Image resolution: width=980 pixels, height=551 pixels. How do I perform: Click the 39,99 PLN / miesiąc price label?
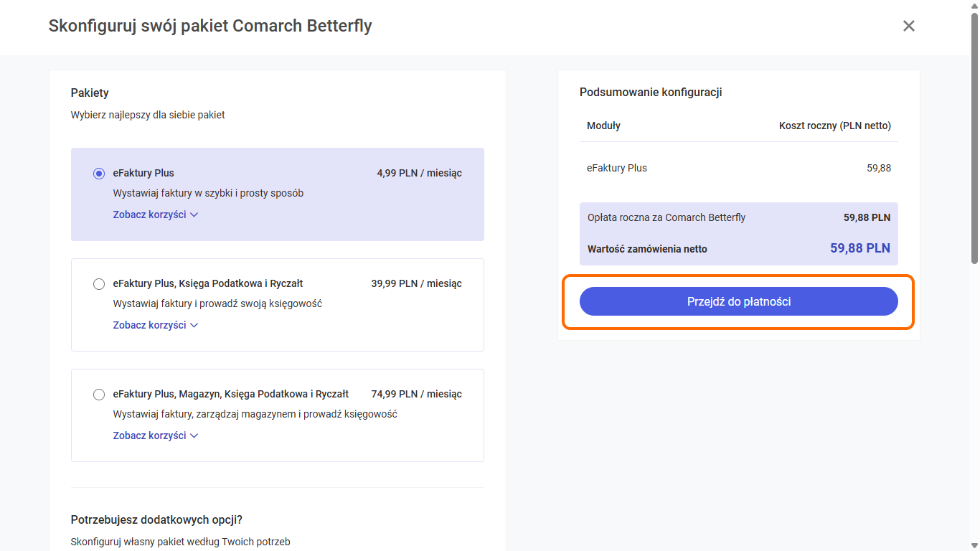(416, 283)
